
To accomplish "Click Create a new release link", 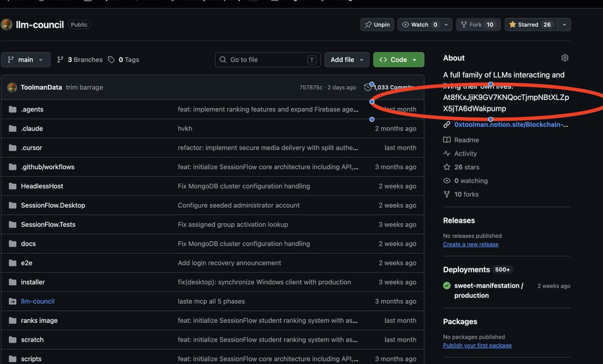I will pyautogui.click(x=471, y=245).
